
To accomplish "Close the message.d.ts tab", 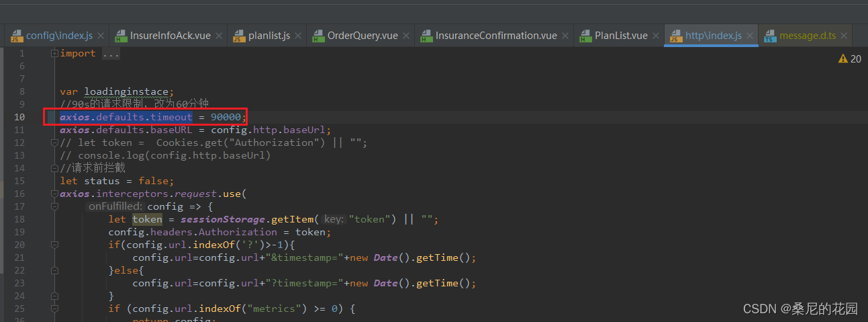I will tap(843, 36).
